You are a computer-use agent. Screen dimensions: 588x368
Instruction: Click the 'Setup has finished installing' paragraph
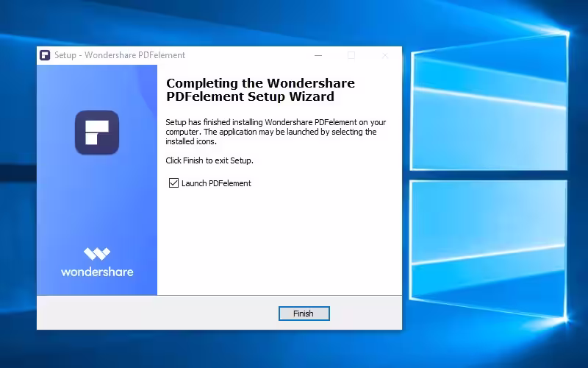pos(276,132)
